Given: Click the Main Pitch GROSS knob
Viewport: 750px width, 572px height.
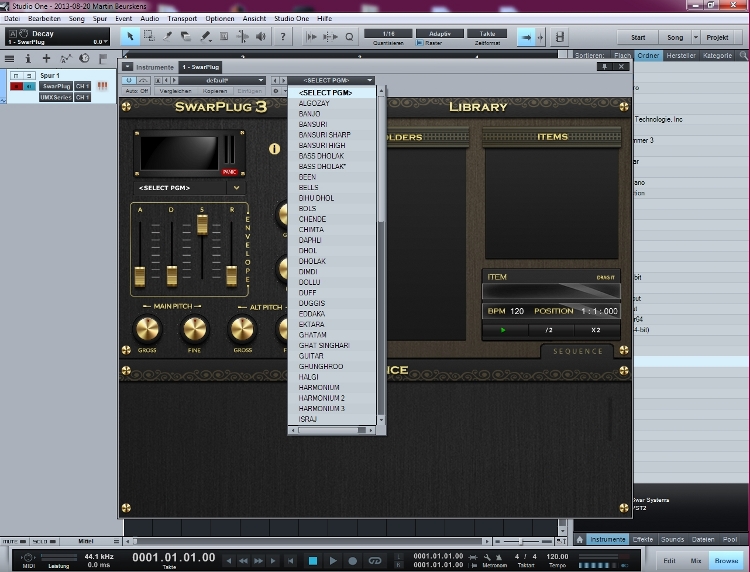Looking at the screenshot, I should click(147, 329).
